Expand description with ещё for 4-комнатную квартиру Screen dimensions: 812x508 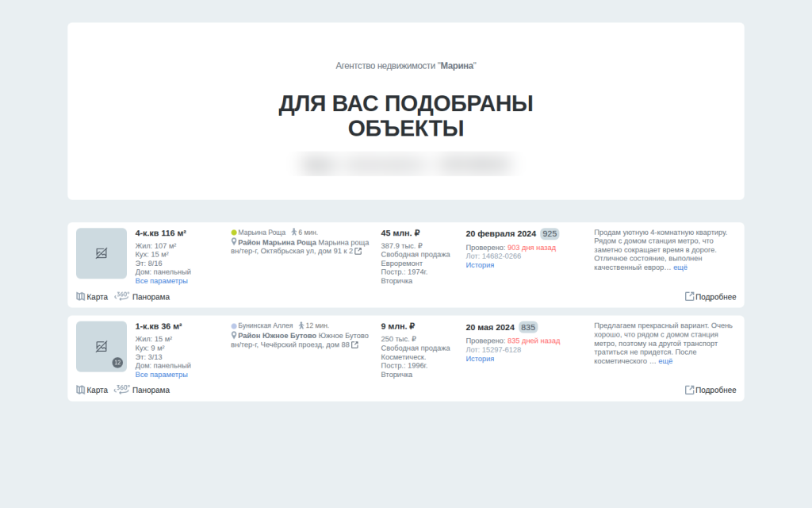coord(680,267)
